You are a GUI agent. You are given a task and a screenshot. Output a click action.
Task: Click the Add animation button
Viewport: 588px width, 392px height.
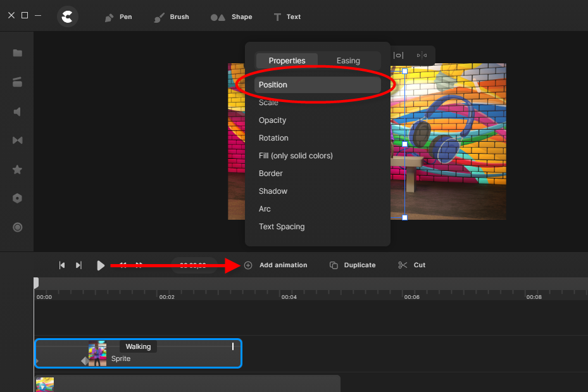[x=275, y=265]
